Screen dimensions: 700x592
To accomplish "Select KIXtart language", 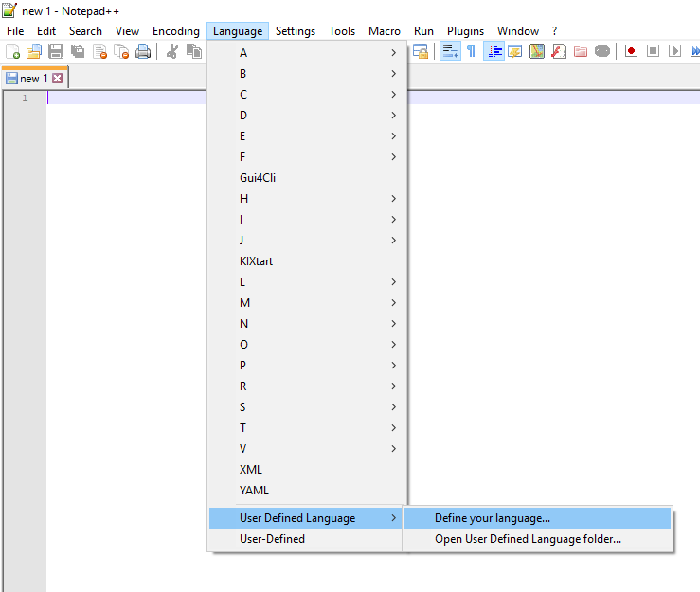I will tap(308, 261).
